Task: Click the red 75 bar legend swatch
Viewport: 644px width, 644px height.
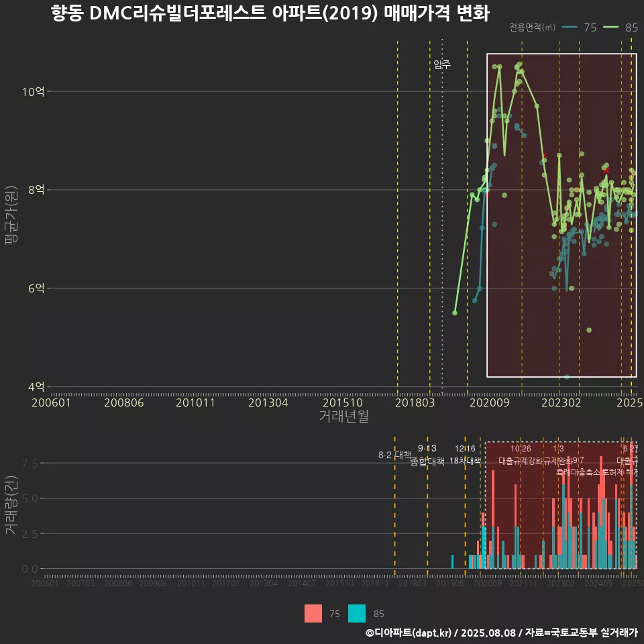Action: pyautogui.click(x=313, y=614)
